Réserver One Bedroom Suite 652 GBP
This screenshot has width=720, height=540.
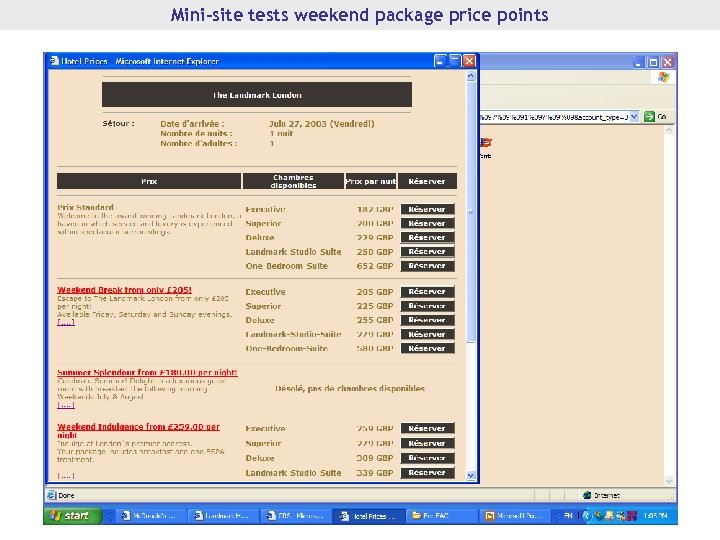click(428, 266)
